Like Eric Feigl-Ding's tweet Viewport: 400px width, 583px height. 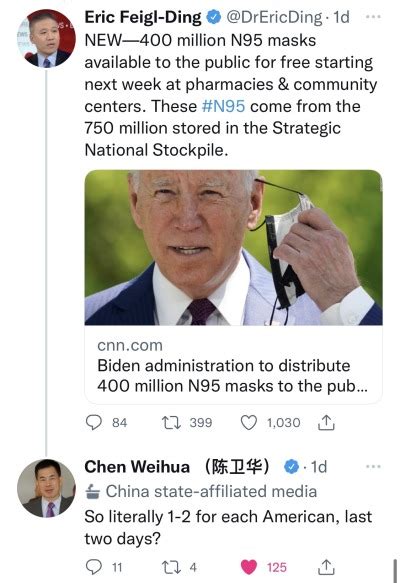(249, 422)
